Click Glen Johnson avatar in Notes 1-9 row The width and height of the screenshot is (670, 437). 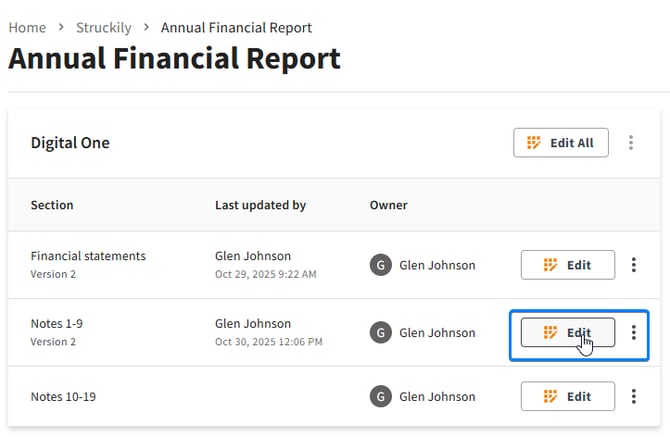tap(380, 333)
